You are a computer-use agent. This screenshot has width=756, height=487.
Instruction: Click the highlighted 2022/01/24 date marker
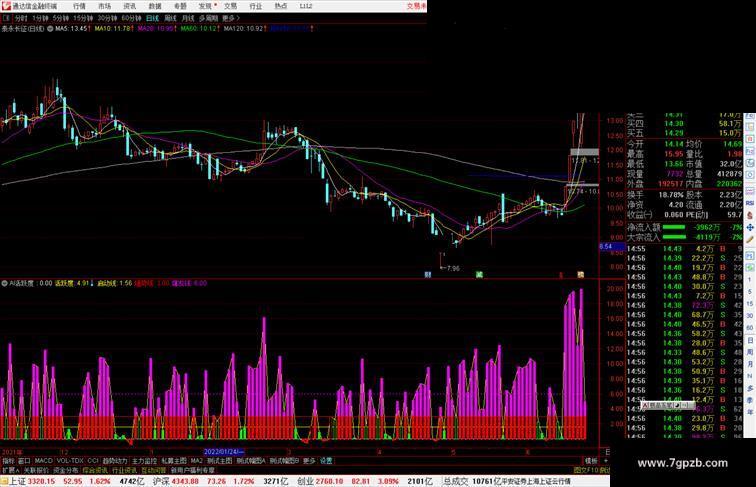(224, 452)
